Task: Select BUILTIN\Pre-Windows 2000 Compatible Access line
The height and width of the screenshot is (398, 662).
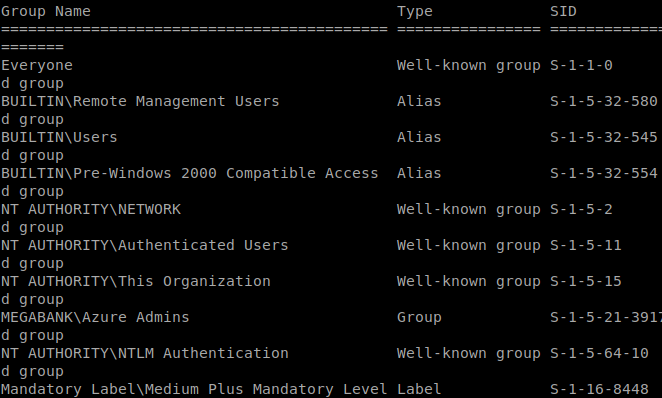Action: (190, 173)
